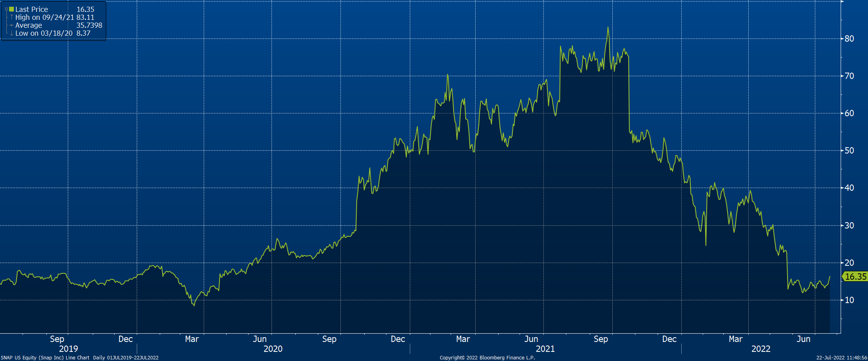Screen dimensions: 868x361
Task: Click the SNAP US Equity chart description text
Action: coord(79,358)
